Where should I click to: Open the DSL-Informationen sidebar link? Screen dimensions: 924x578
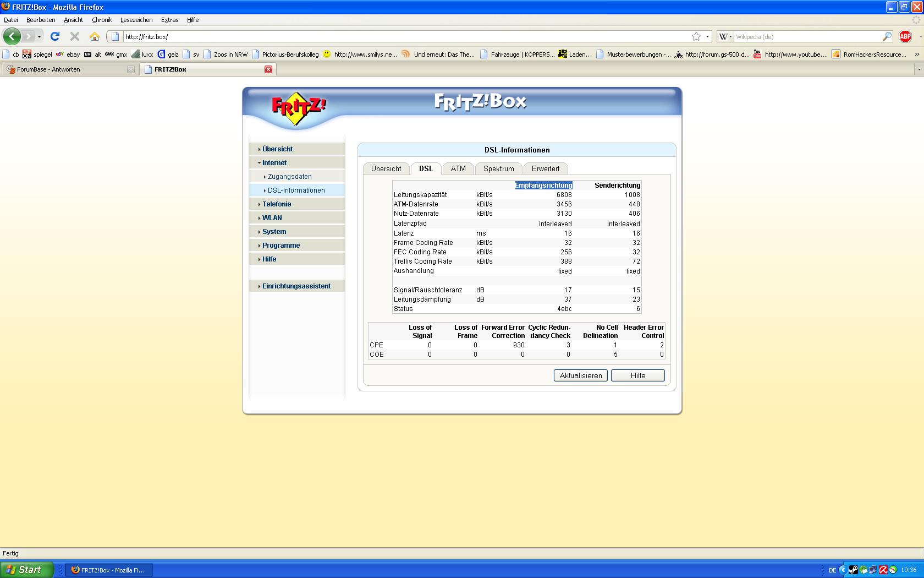click(x=296, y=190)
